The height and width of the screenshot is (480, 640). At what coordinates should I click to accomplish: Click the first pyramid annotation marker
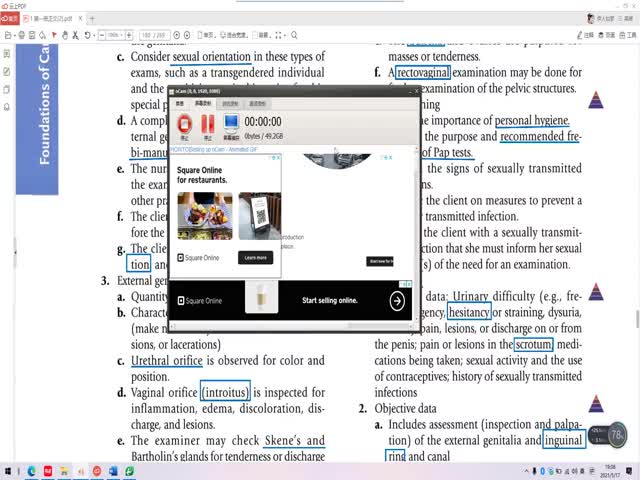[x=596, y=100]
